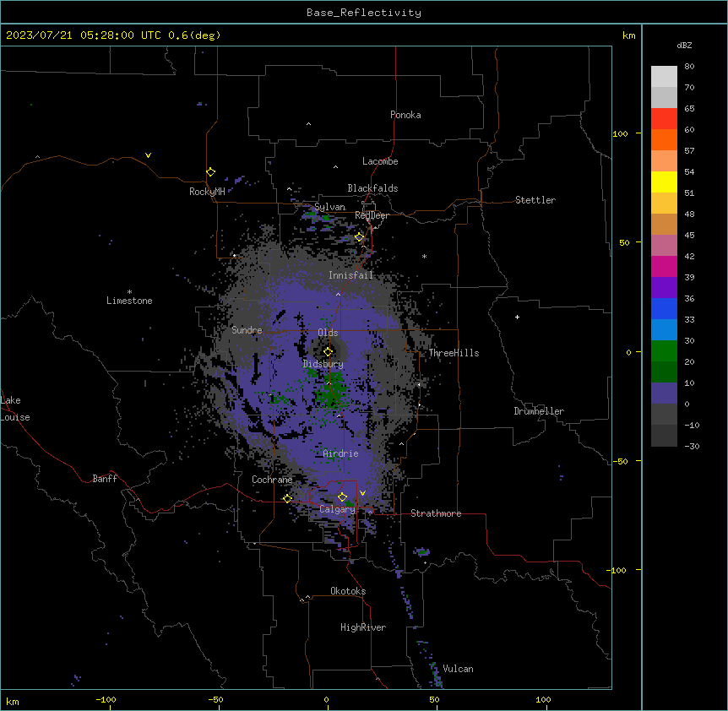
Task: Select the yellow diamond marker below RedDeer
Action: (x=360, y=236)
